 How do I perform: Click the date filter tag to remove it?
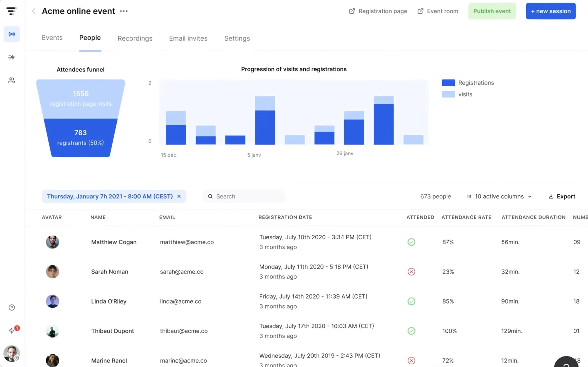coord(179,196)
